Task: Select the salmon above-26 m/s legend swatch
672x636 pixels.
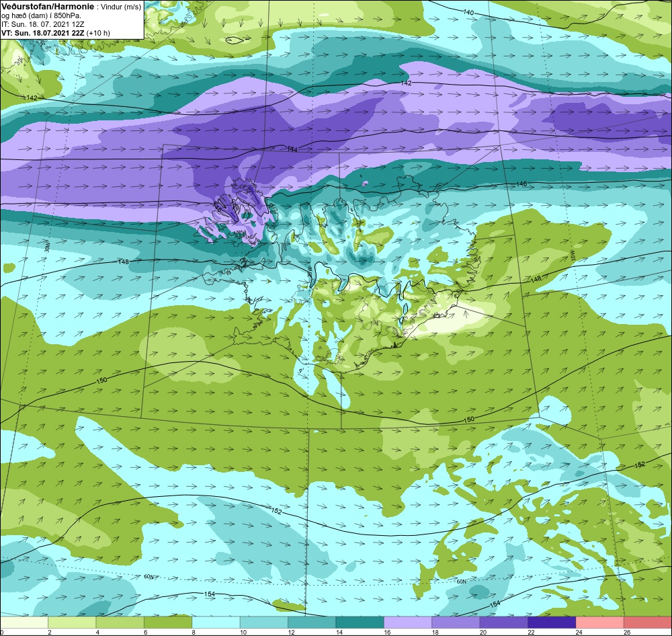Action: pos(648,622)
